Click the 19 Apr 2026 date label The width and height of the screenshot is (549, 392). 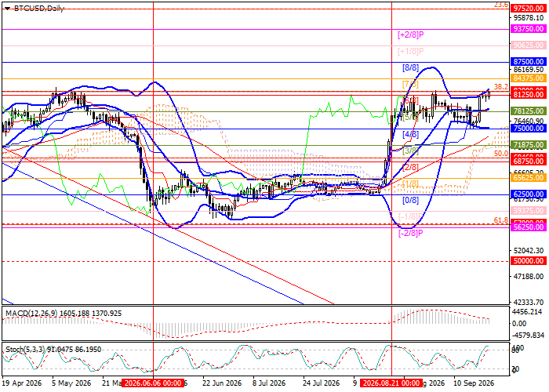(x=21, y=383)
